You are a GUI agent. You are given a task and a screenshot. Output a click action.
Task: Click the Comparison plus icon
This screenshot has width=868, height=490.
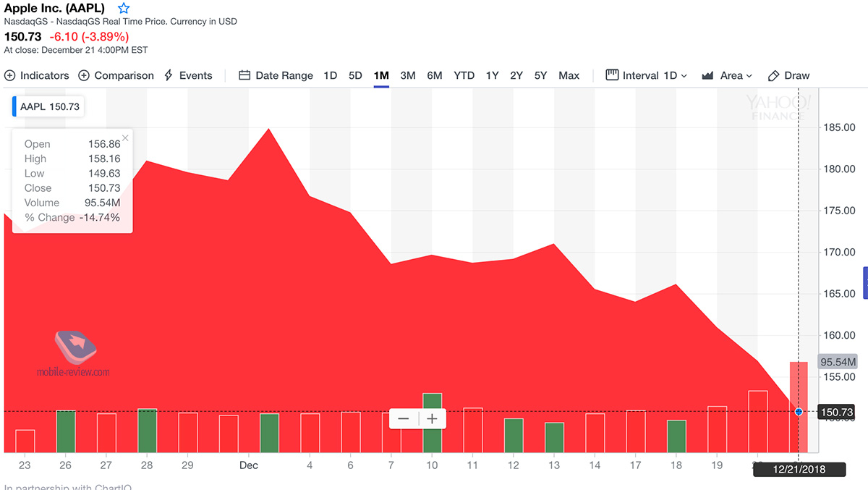[x=84, y=75]
